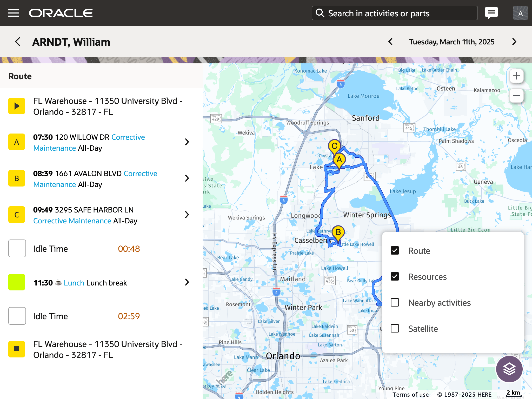Expand 1661 AVALON BLVD activity chevron

pyautogui.click(x=187, y=178)
